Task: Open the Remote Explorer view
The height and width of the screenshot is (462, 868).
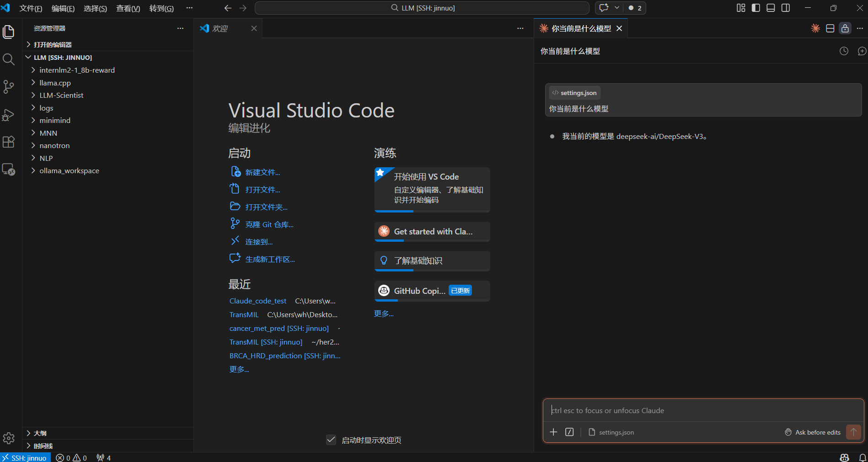Action: [x=9, y=170]
